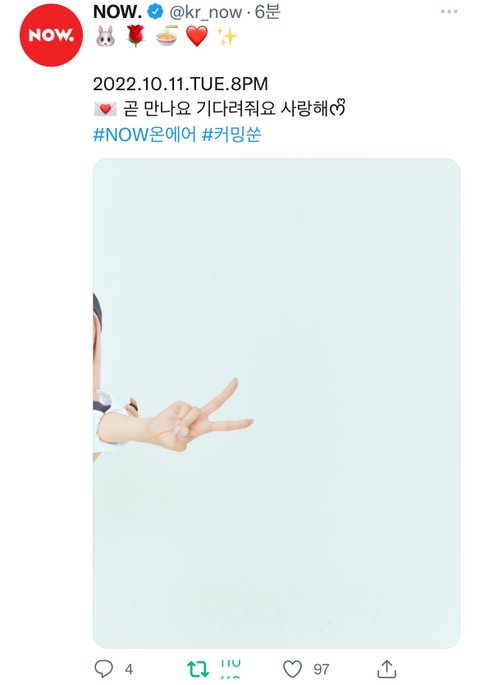Open the share upload icon
This screenshot has width=480, height=685.
[387, 668]
